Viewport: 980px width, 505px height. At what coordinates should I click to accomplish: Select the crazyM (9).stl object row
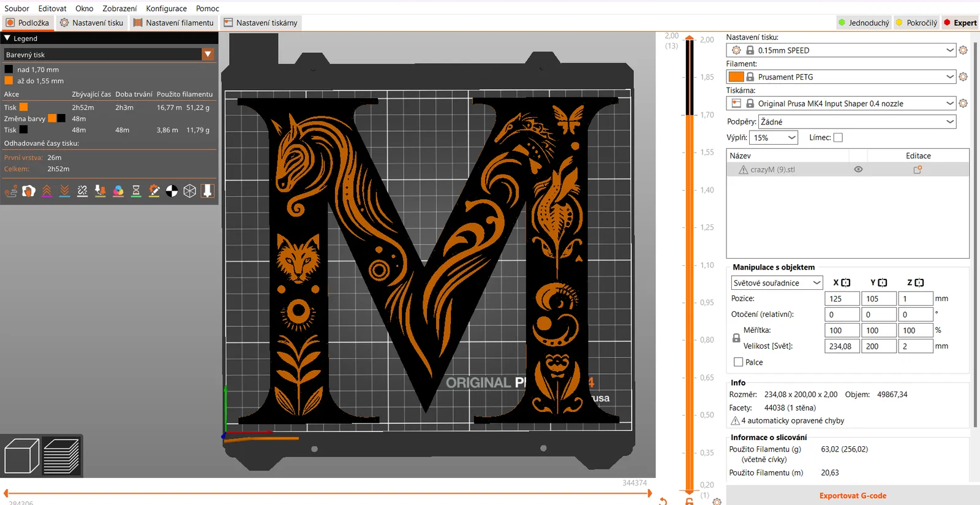[x=848, y=170]
